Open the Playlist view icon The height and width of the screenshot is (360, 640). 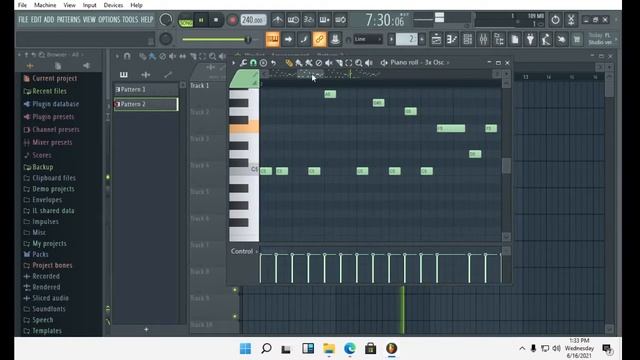[436, 39]
